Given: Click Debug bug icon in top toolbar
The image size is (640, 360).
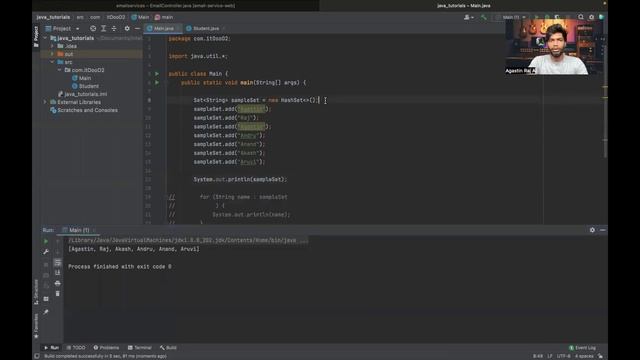Looking at the screenshot, I should point(547,17).
